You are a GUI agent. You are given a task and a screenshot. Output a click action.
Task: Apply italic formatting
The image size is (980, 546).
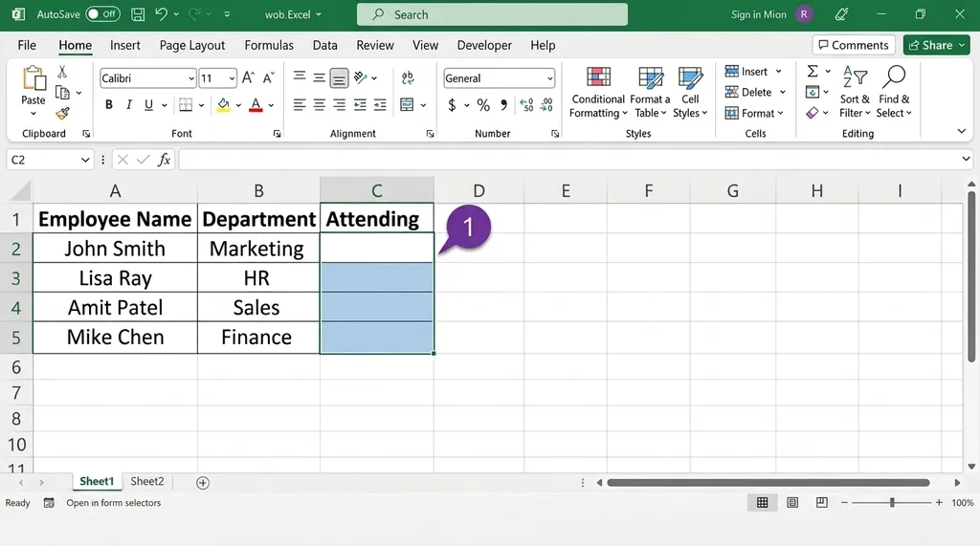pyautogui.click(x=129, y=105)
